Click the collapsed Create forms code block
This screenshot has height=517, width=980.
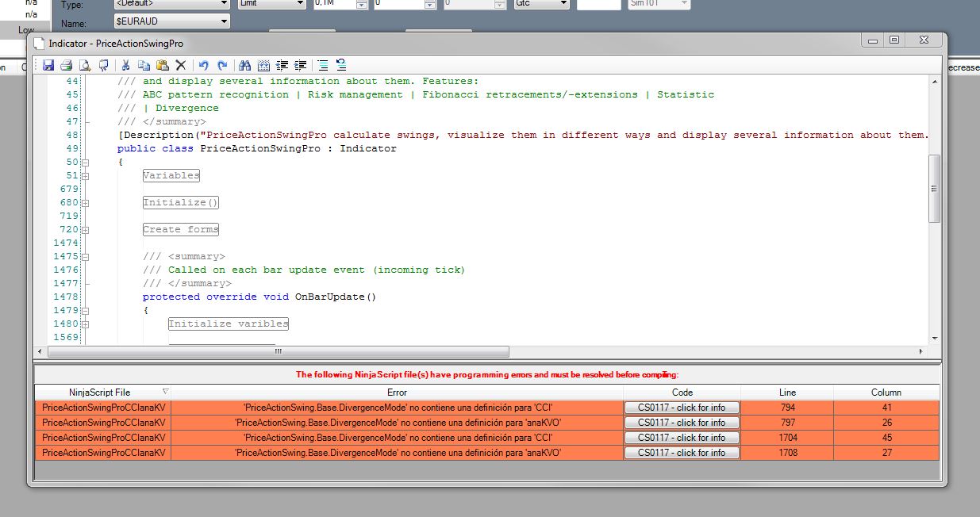tap(181, 230)
